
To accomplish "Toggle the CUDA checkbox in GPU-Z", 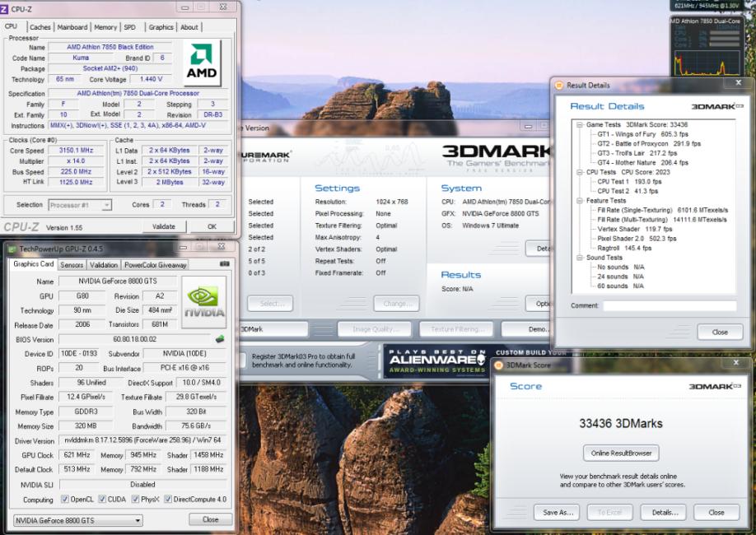I will (x=102, y=500).
